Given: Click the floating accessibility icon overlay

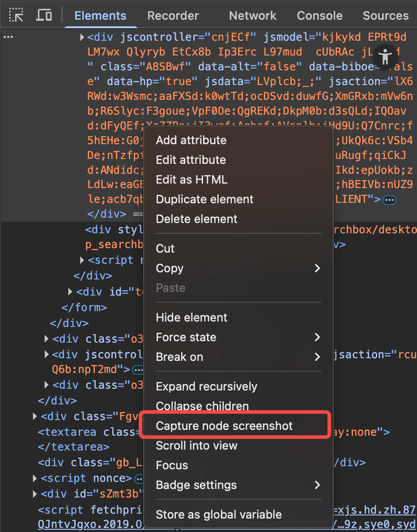Looking at the screenshot, I should 386,57.
